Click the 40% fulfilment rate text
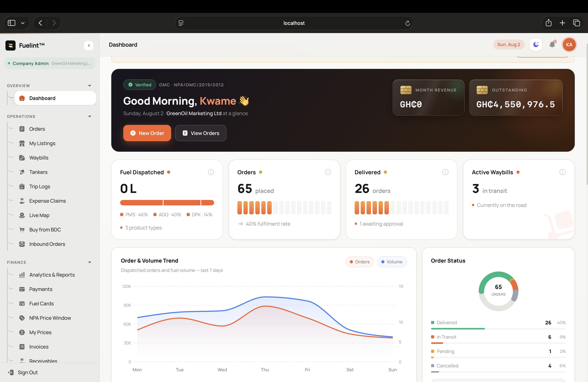This screenshot has height=382, width=588. click(x=268, y=224)
